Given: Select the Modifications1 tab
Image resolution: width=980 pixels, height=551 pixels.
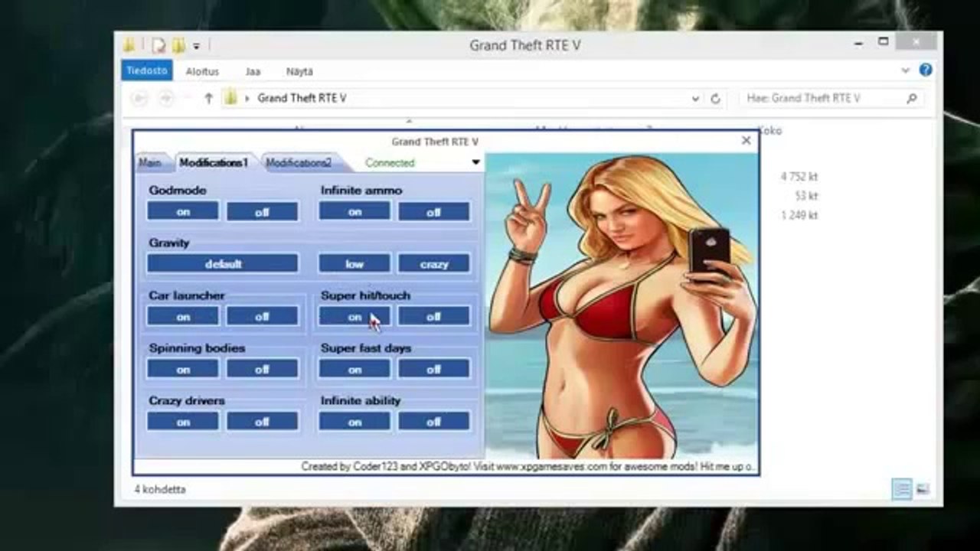Looking at the screenshot, I should pyautogui.click(x=214, y=163).
